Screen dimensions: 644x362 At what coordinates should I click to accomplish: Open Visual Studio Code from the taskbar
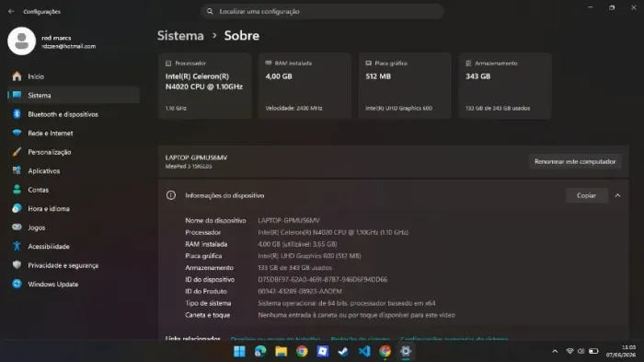pyautogui.click(x=364, y=351)
